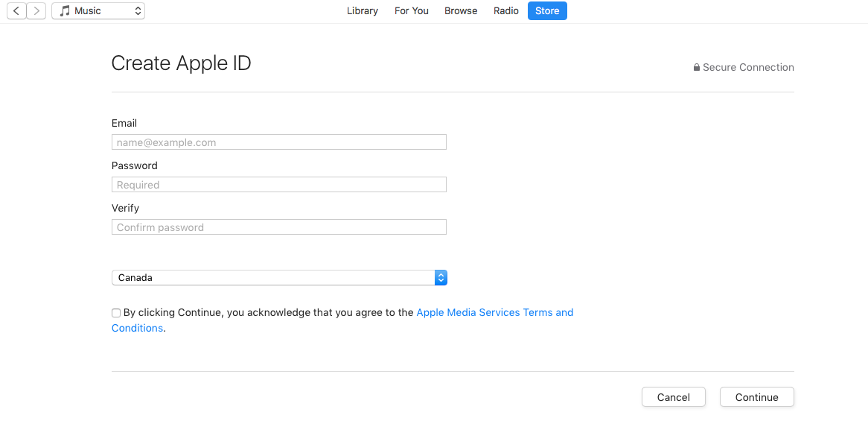Image resolution: width=868 pixels, height=427 pixels.
Task: Check the agree to terms checkbox
Action: click(x=116, y=313)
